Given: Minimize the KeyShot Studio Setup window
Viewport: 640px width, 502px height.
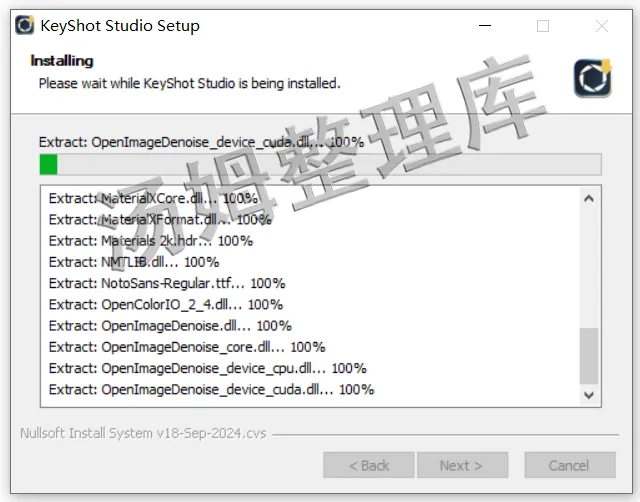Looking at the screenshot, I should (x=485, y=26).
